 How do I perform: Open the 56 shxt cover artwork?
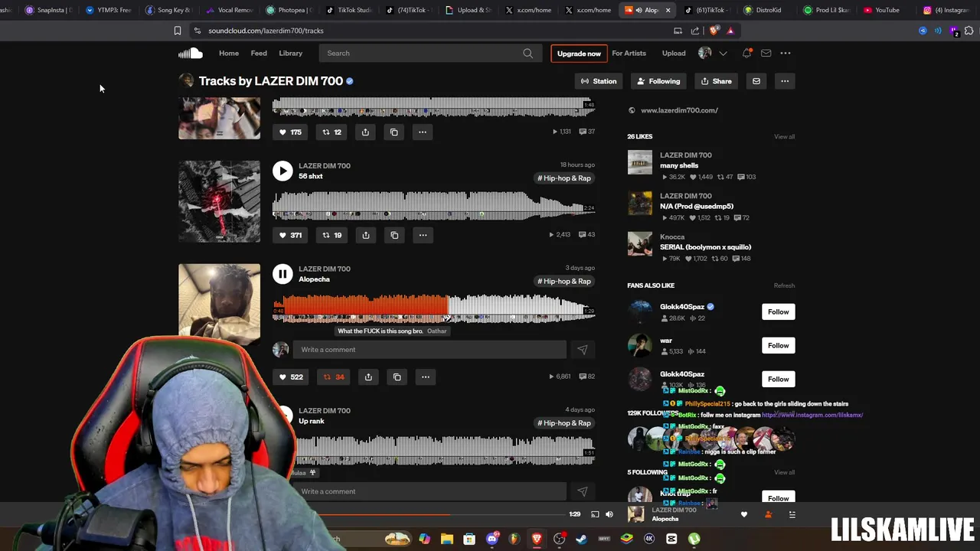pos(219,201)
